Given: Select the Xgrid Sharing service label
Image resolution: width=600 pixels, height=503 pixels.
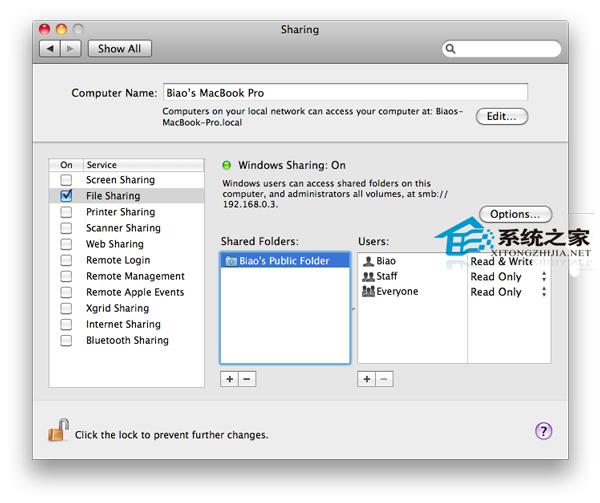Looking at the screenshot, I should coord(117,308).
